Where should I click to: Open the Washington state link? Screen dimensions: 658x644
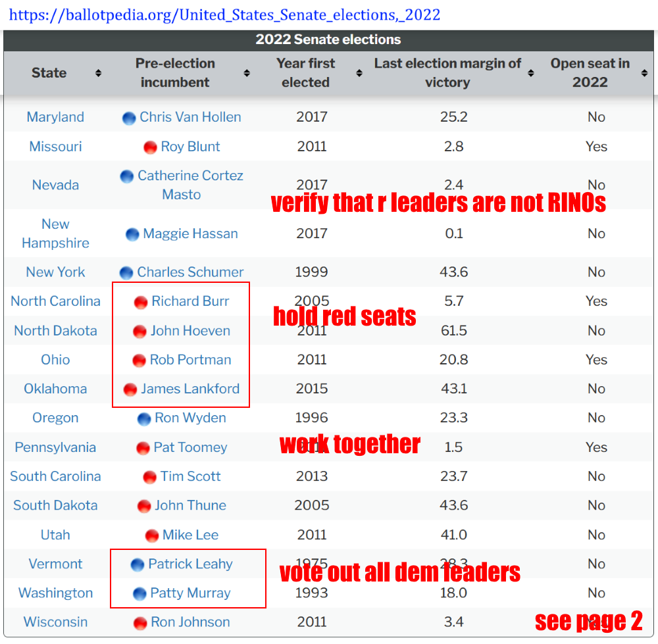(x=55, y=593)
